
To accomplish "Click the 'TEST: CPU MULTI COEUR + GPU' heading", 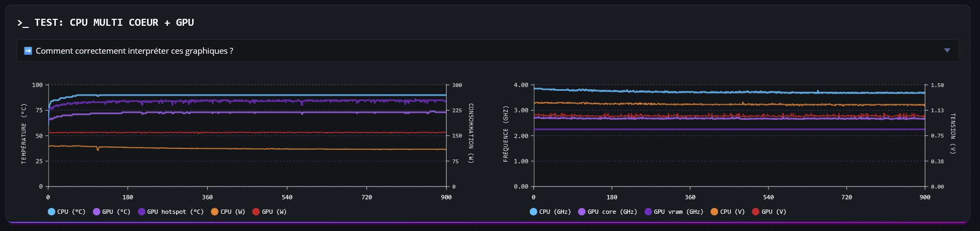I will pyautogui.click(x=114, y=23).
